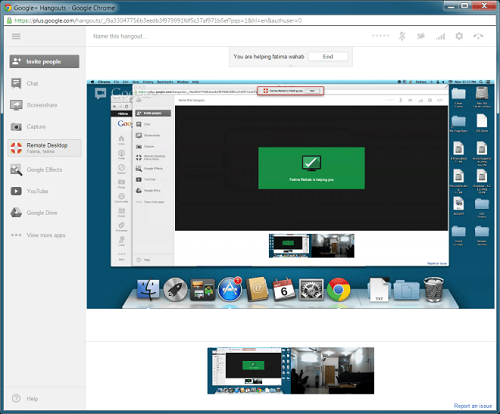Open photo apps icon in remote dock
Viewport: 500px width, 414px height.
tap(202, 289)
